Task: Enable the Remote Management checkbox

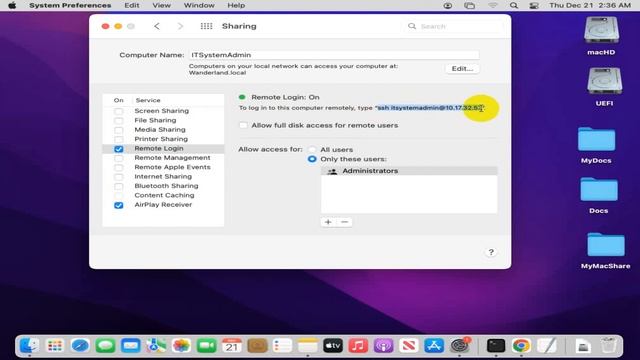Action: (x=118, y=158)
